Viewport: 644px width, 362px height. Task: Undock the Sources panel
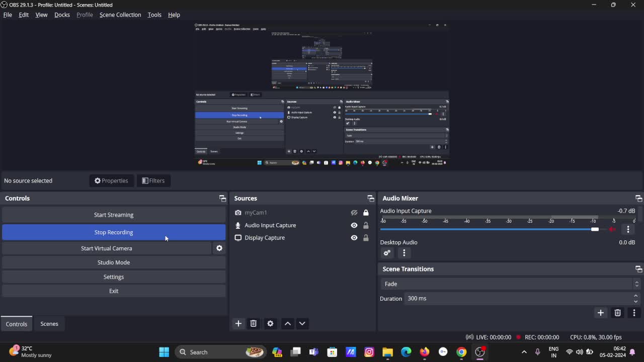[x=371, y=199]
